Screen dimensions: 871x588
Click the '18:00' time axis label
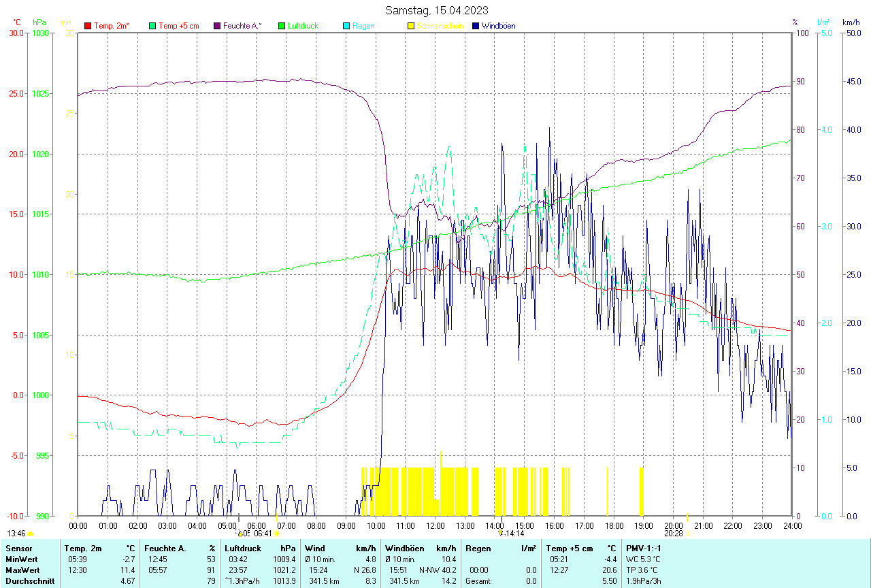point(614,525)
